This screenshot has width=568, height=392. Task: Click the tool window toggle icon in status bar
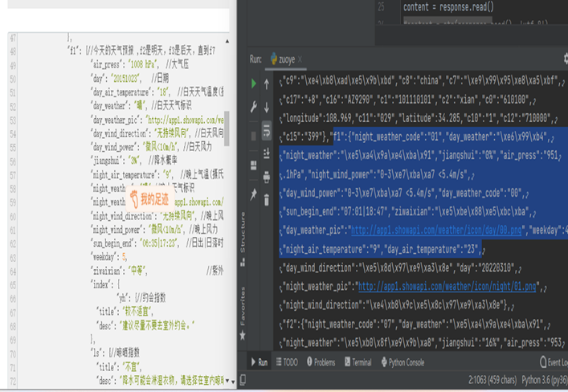pyautogui.click(x=243, y=380)
